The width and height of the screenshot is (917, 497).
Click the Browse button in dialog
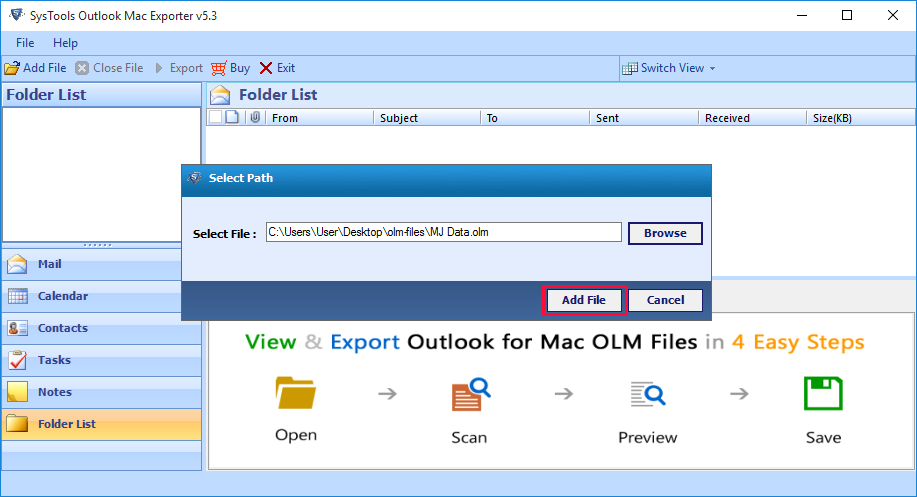(665, 233)
